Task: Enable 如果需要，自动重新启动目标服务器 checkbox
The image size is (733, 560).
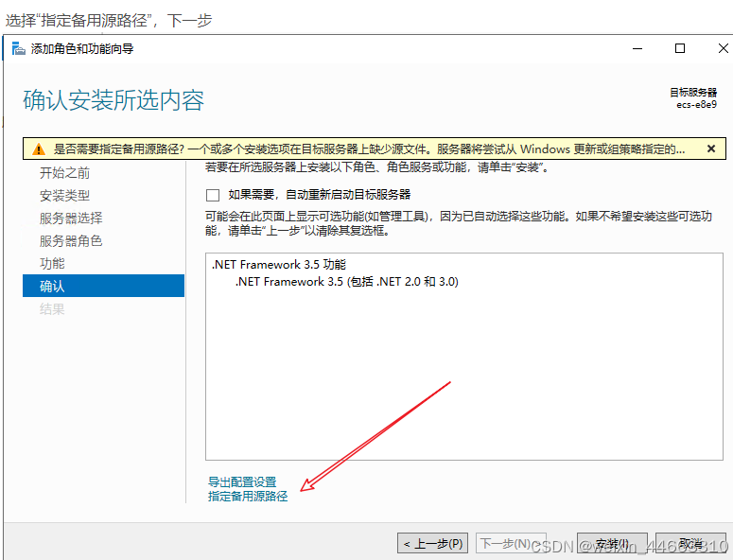Action: coord(213,195)
